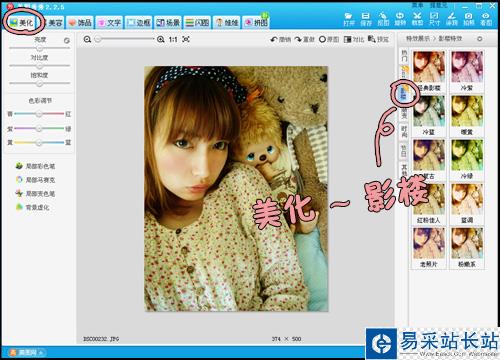Select the 抠图 cutout tool
The height and width of the screenshot is (360, 500).
(x=383, y=19)
